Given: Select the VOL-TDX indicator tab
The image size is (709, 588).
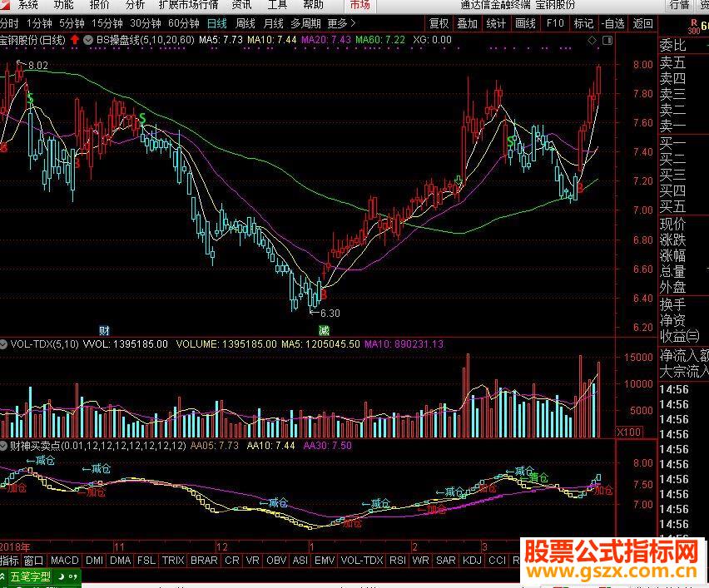Looking at the screenshot, I should click(x=362, y=561).
